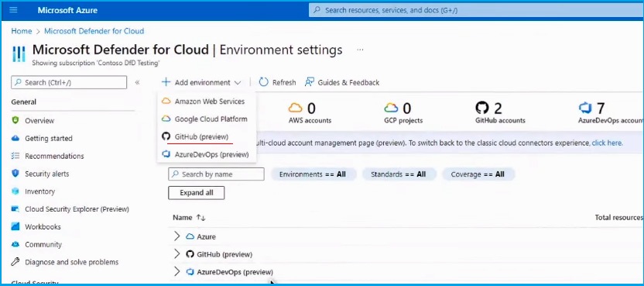Expand the AzureDevOps (preview) row
The width and height of the screenshot is (644, 286).
(x=177, y=271)
